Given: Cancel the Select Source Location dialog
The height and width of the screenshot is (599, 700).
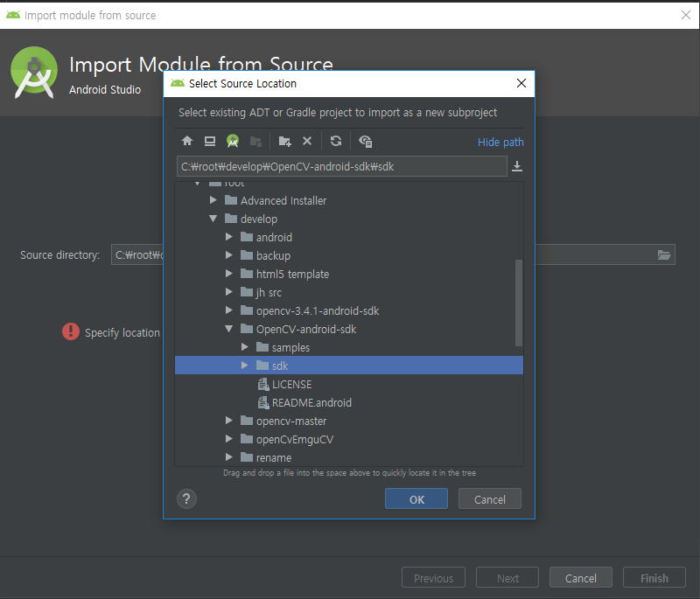Looking at the screenshot, I should (490, 498).
